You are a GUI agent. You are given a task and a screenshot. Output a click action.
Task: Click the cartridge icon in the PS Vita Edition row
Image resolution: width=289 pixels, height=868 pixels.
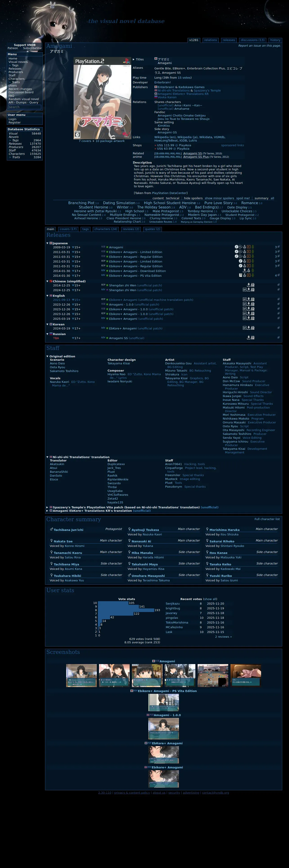pos(241,275)
